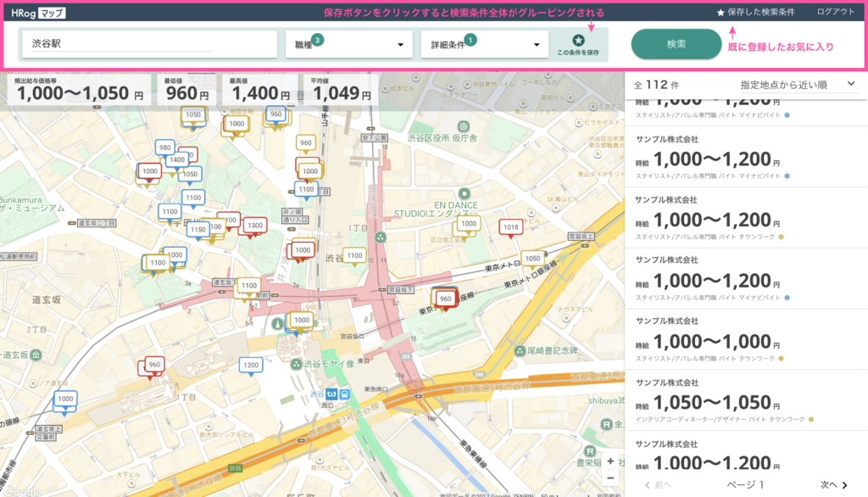Zoom in the map with plus button
868x497 pixels.
click(610, 461)
